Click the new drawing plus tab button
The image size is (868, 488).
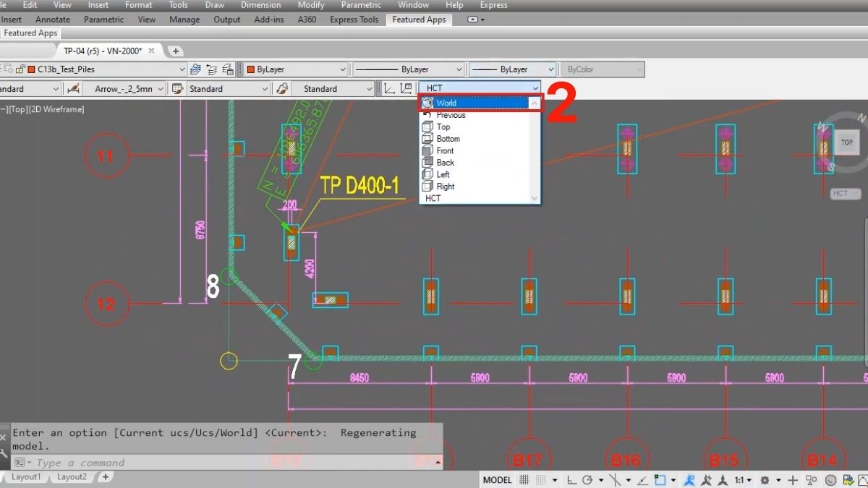(x=176, y=51)
